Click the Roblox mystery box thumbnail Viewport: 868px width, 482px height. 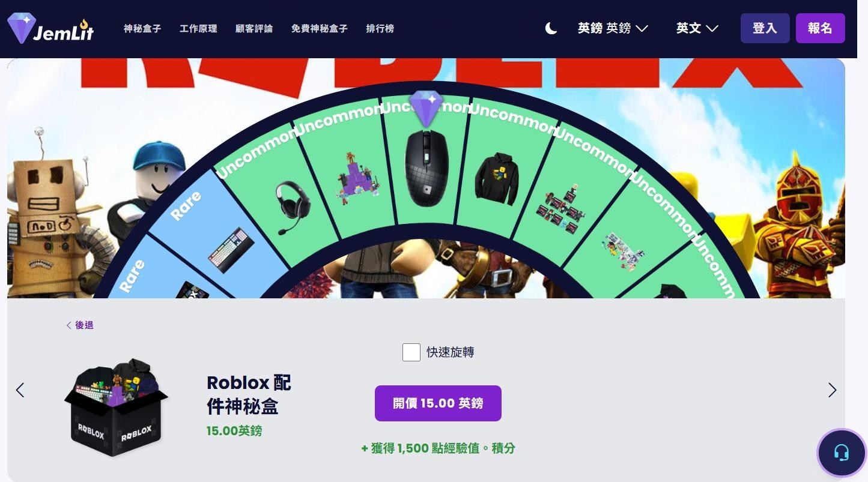click(x=116, y=408)
